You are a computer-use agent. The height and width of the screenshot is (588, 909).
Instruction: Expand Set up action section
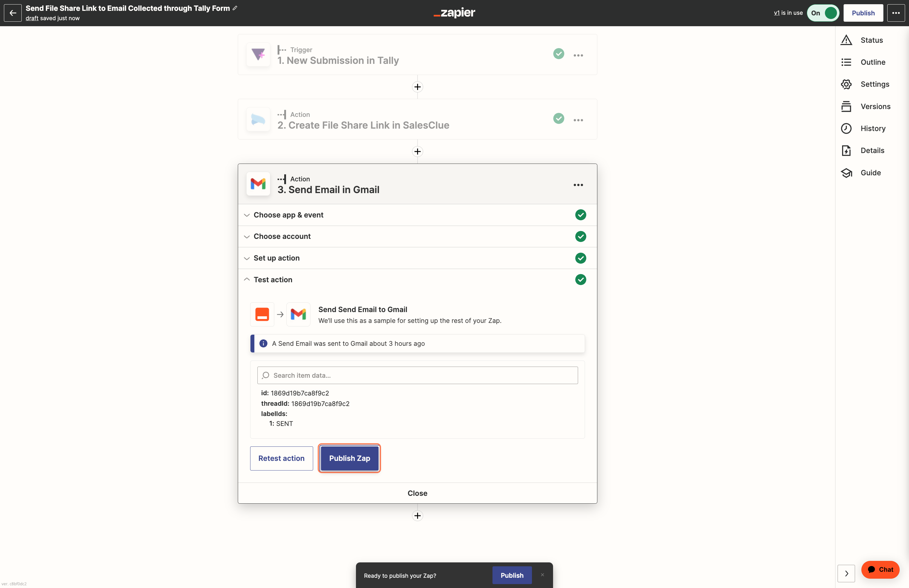[417, 258]
